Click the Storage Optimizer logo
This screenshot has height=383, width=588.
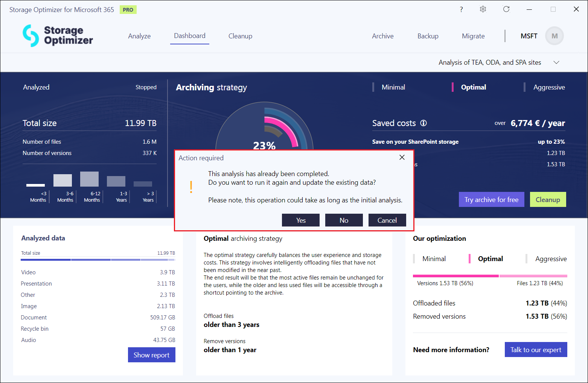click(x=58, y=36)
